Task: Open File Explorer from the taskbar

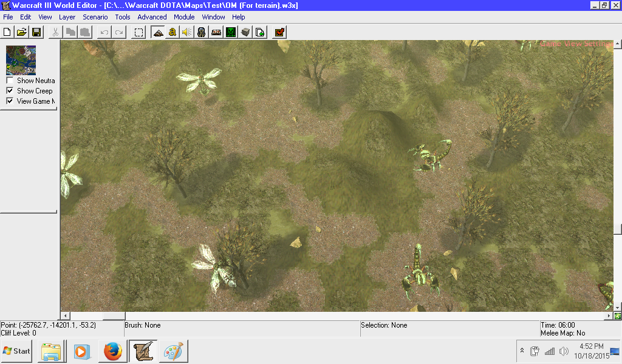Action: (x=52, y=351)
